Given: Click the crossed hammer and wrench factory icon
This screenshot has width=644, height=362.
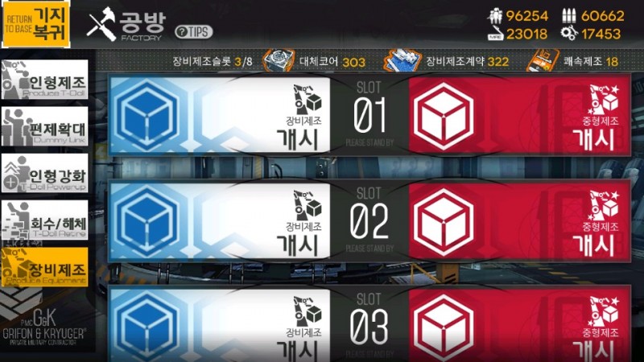Looking at the screenshot, I should (101, 24).
